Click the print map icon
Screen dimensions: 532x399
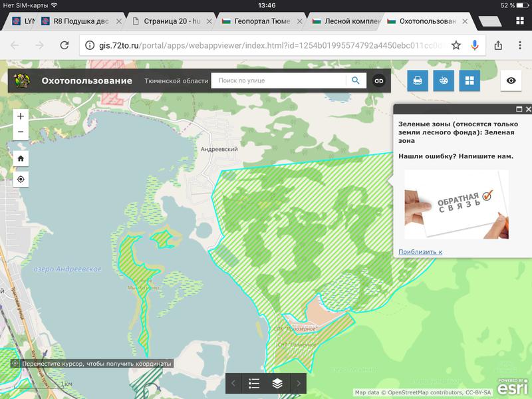coord(418,80)
